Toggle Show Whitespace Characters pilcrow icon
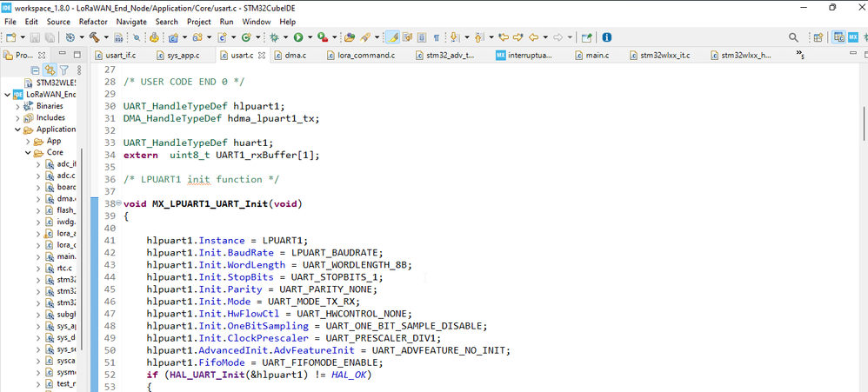 (437, 37)
